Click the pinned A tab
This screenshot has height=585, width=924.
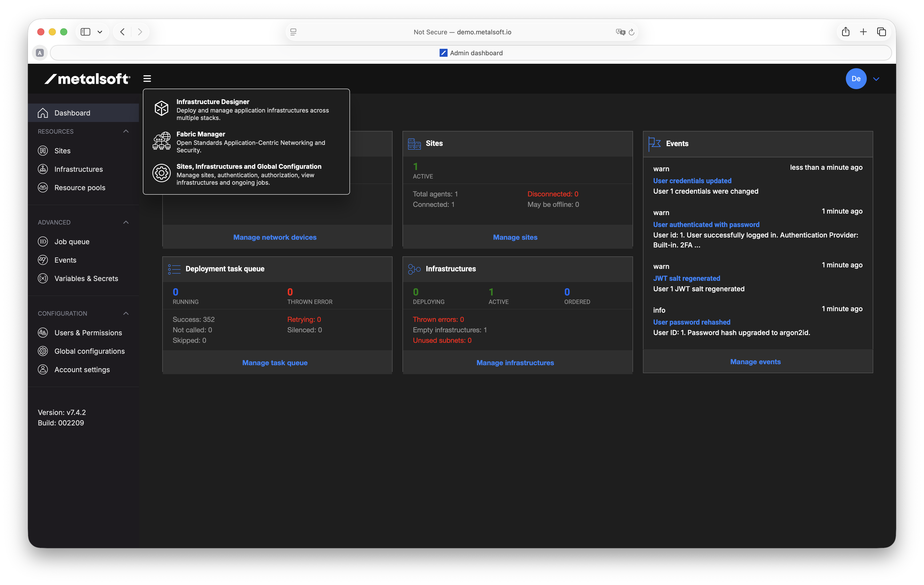pyautogui.click(x=40, y=53)
